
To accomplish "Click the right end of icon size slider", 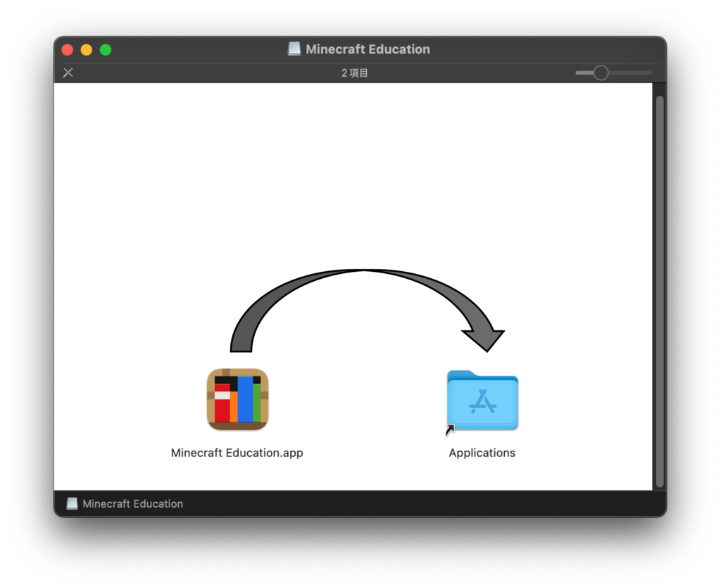I will pyautogui.click(x=649, y=73).
